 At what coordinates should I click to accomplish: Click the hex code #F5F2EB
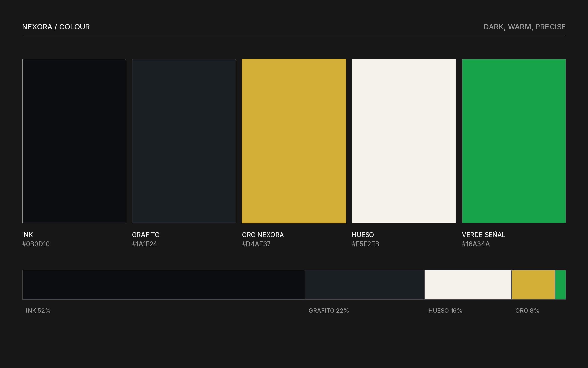click(366, 244)
